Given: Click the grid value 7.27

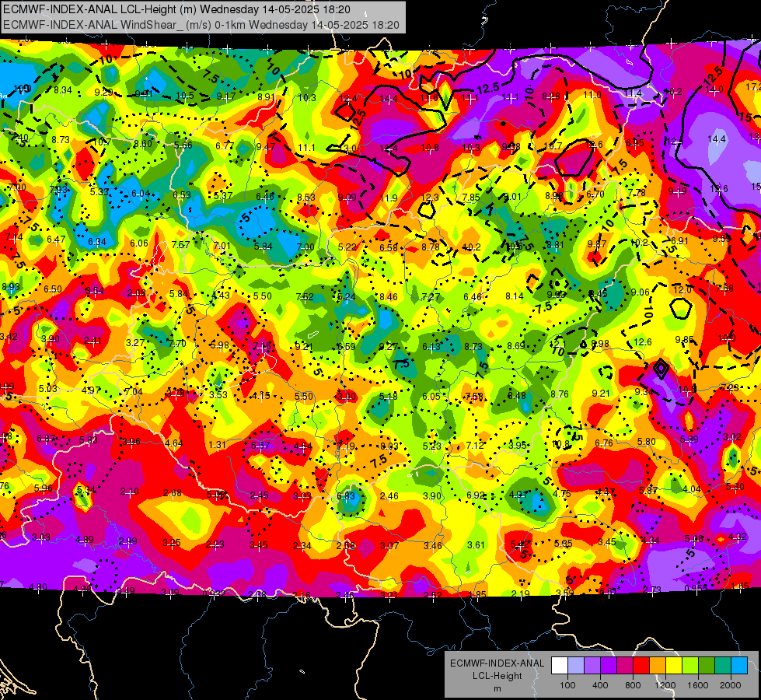Looking at the screenshot, I should coord(431,296).
